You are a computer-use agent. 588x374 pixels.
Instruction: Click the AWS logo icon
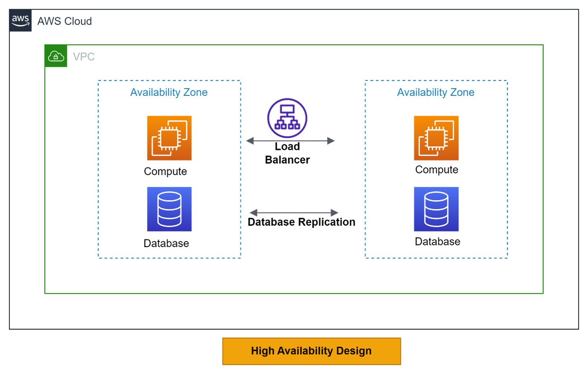click(20, 21)
